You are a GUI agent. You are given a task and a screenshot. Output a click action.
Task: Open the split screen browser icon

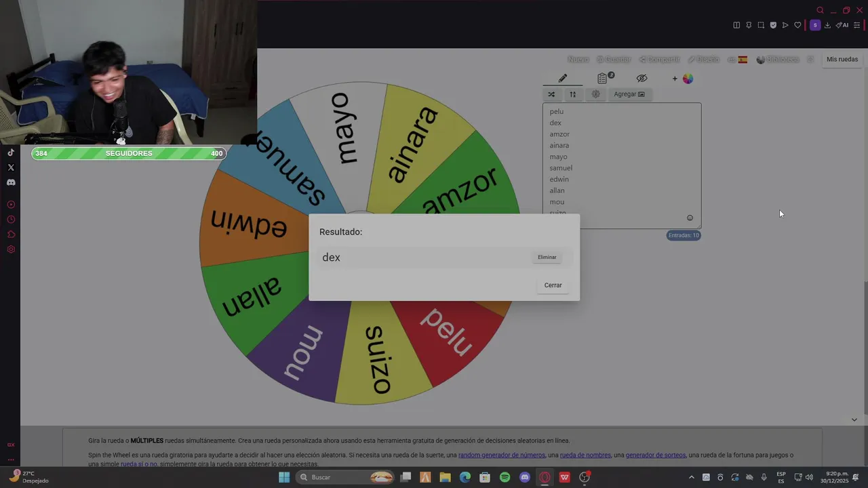tap(736, 25)
